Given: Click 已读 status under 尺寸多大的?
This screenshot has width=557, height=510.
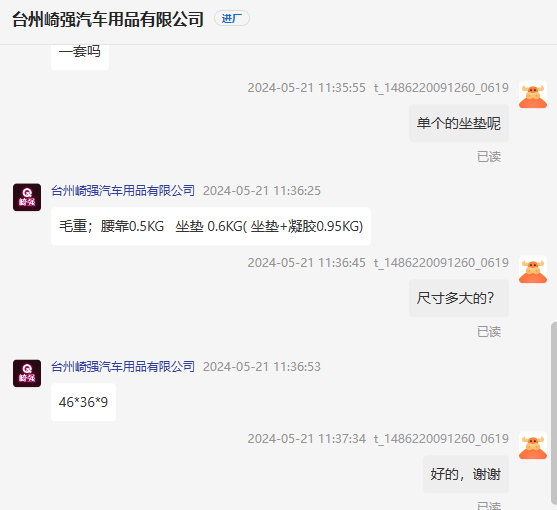Looking at the screenshot, I should (489, 332).
